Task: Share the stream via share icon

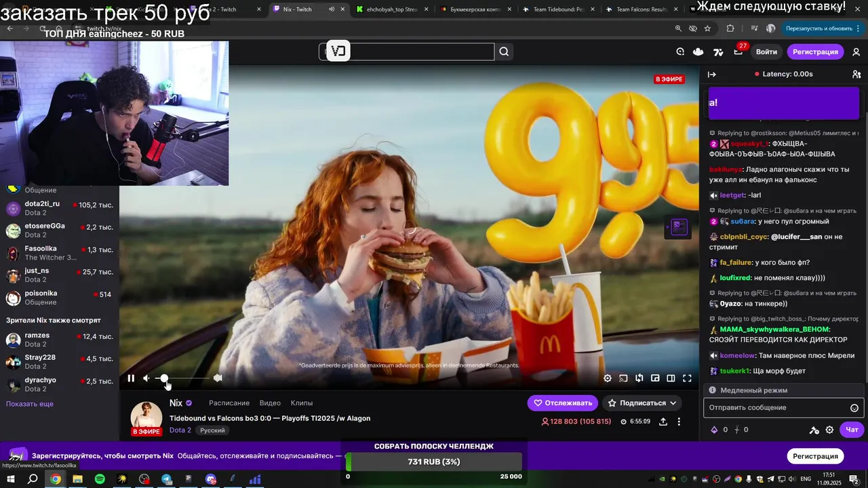Action: point(663,422)
